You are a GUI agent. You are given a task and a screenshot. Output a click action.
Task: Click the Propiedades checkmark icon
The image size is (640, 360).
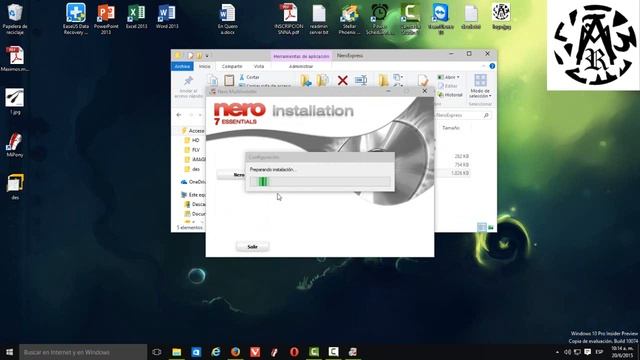[x=423, y=80]
